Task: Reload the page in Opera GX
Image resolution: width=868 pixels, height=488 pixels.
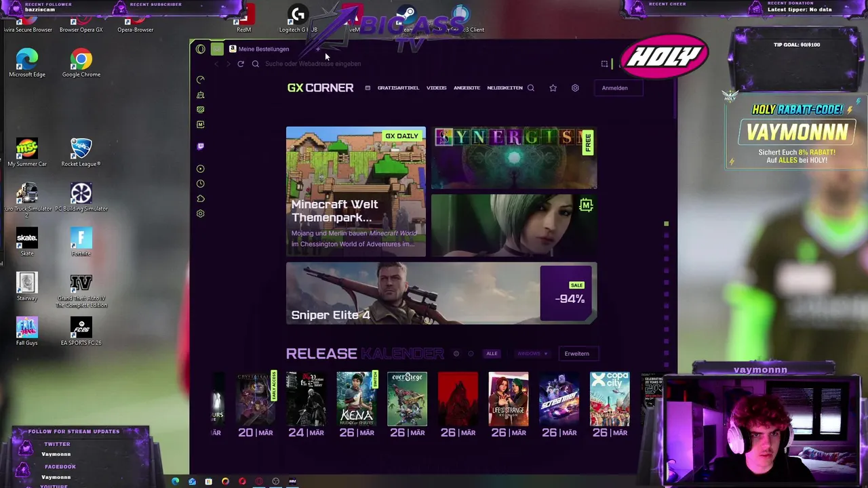Action: point(241,64)
